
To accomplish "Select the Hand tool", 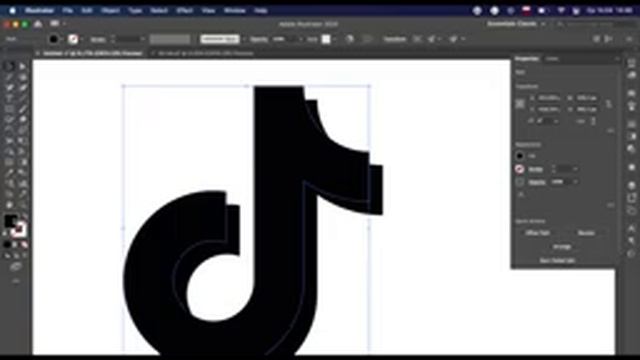I will 9,204.
